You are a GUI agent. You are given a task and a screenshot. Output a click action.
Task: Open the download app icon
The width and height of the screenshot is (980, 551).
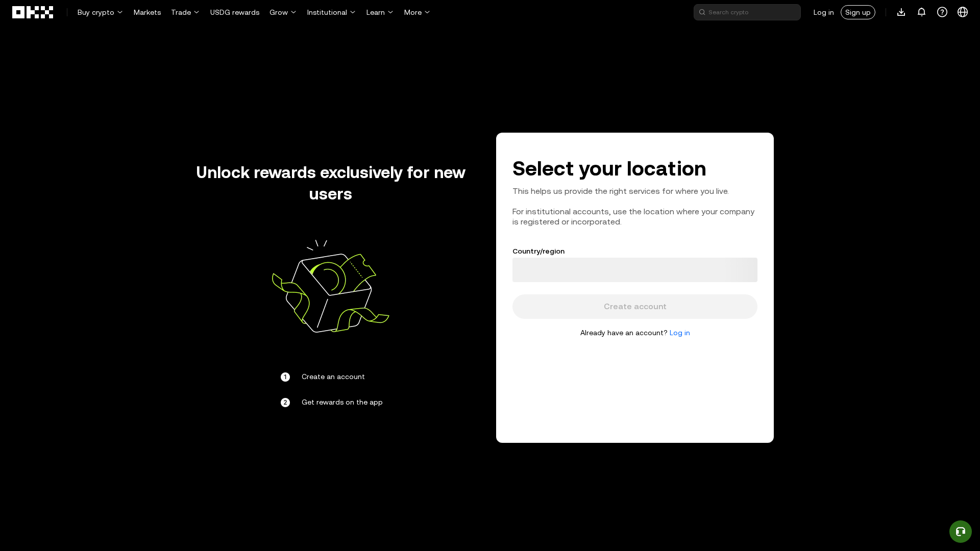point(901,12)
